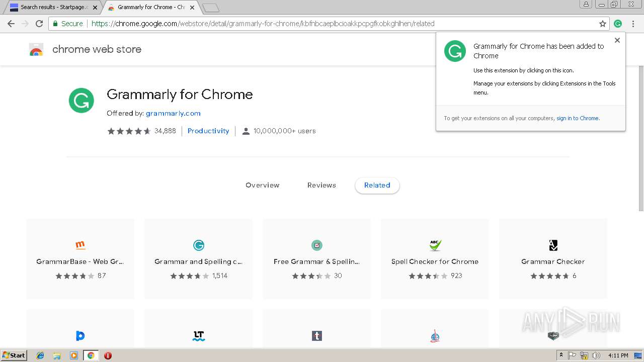
Task: Open the media player taskbar icon
Action: [x=74, y=355]
